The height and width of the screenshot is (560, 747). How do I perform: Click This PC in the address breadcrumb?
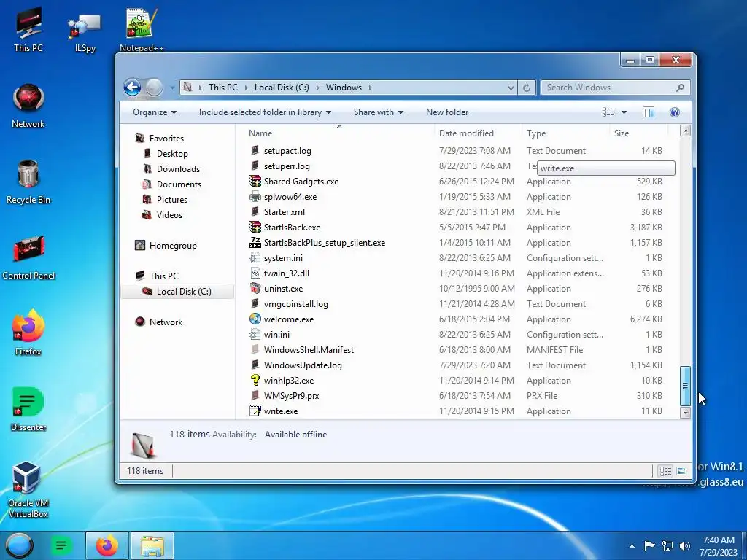point(223,87)
